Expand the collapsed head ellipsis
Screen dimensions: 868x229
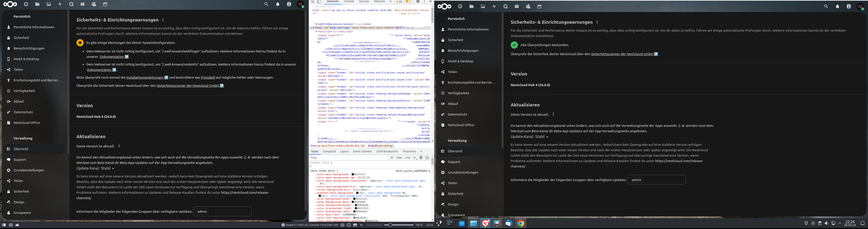pos(359,24)
